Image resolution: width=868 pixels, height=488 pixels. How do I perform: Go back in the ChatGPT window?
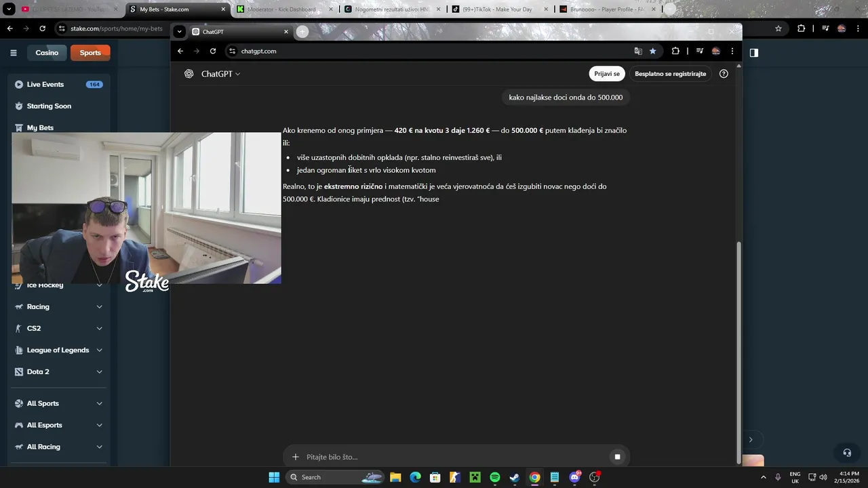tap(180, 51)
